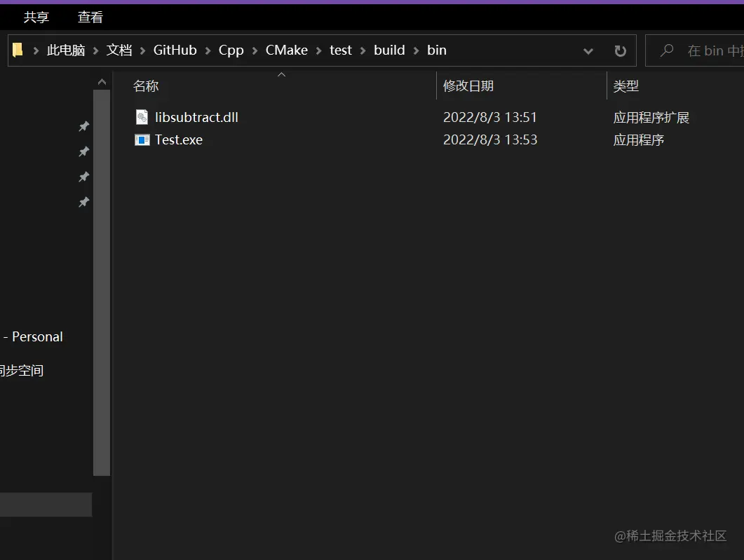Expand chevron after test in breadcrumb
Image resolution: width=744 pixels, height=560 pixels.
tap(363, 50)
